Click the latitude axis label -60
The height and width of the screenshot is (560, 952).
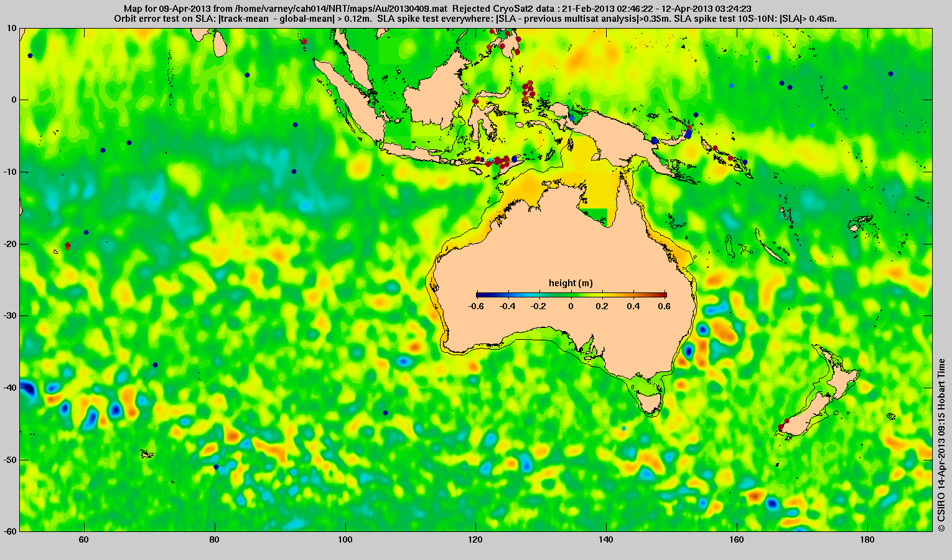[10, 531]
